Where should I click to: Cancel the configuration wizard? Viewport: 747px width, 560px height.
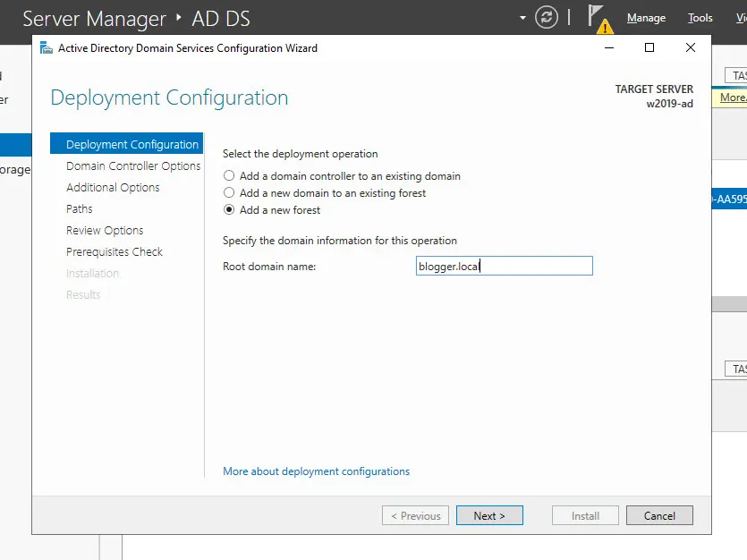(x=659, y=516)
